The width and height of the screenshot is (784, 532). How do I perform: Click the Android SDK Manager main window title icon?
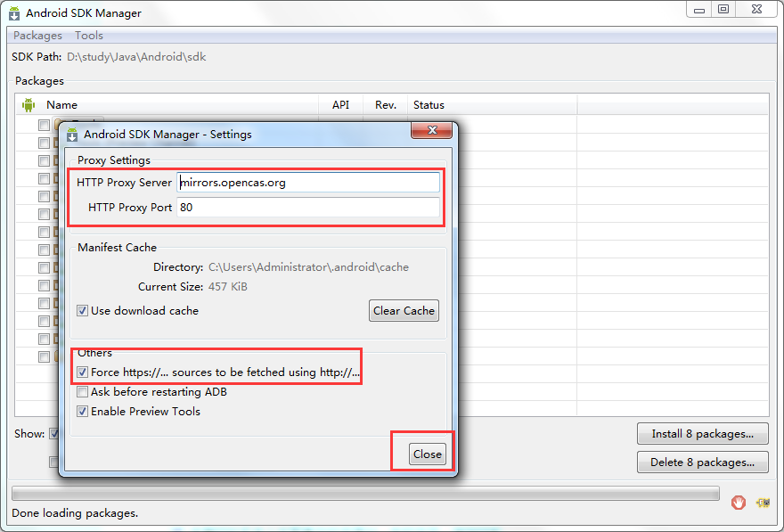[x=14, y=13]
